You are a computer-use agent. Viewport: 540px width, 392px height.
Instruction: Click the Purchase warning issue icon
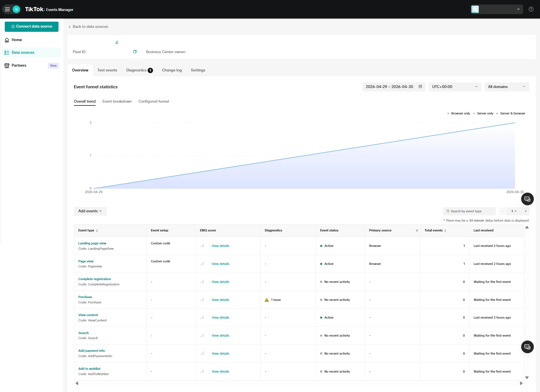click(x=267, y=300)
